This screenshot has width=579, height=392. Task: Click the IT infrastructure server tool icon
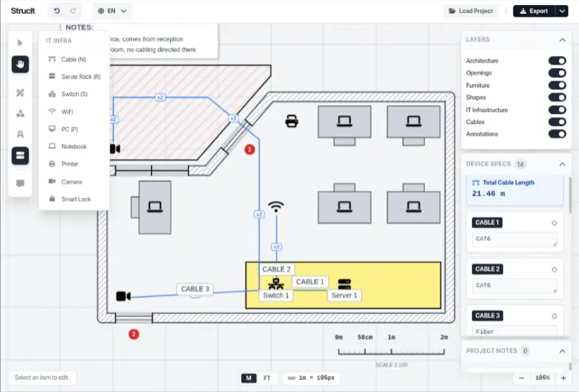(20, 156)
